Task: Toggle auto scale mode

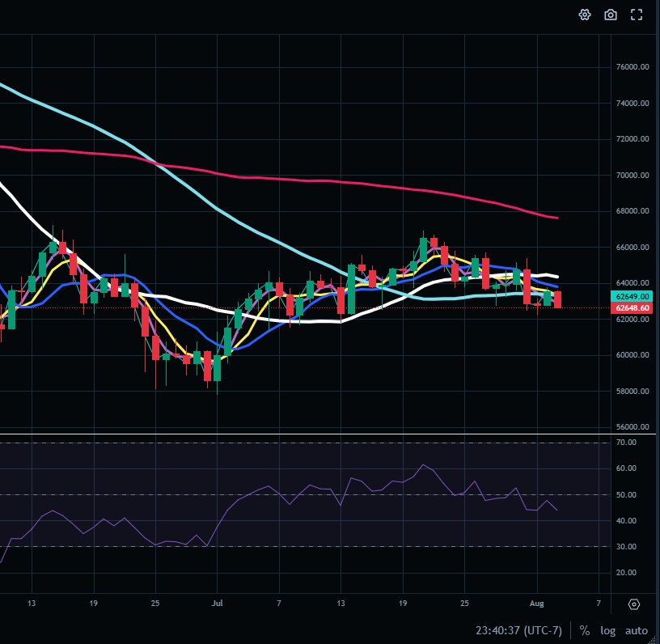Action: coord(637,630)
